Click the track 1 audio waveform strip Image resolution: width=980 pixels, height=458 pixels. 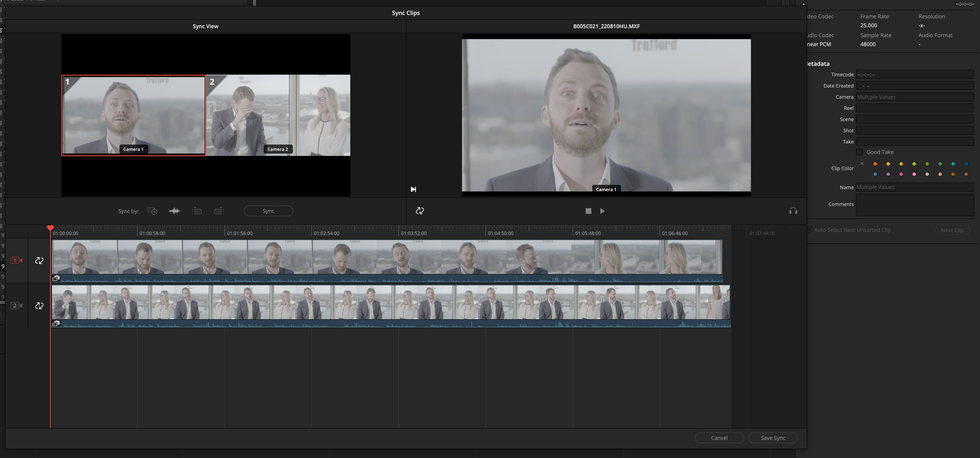pos(387,278)
